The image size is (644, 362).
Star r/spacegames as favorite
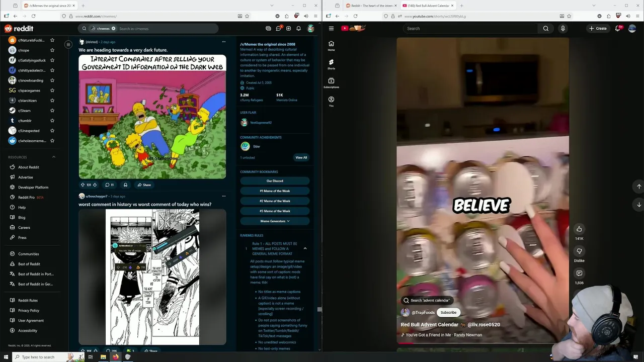tap(52, 90)
